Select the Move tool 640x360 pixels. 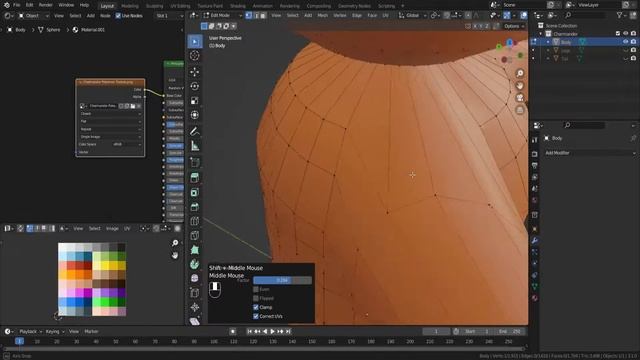click(195, 72)
